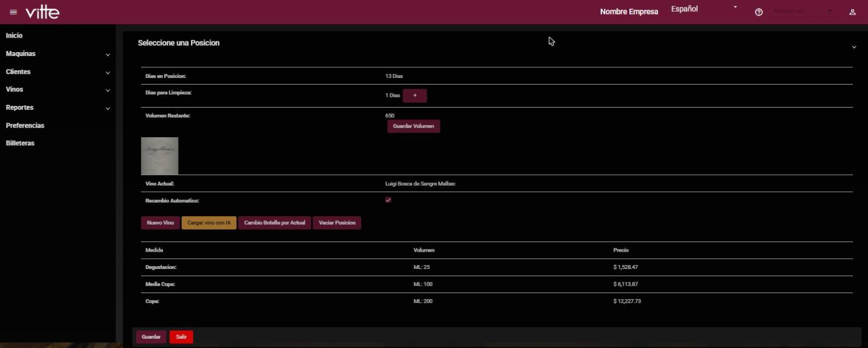This screenshot has height=348, width=868.
Task: Click the Vaciar Posicion button
Action: [x=337, y=223]
